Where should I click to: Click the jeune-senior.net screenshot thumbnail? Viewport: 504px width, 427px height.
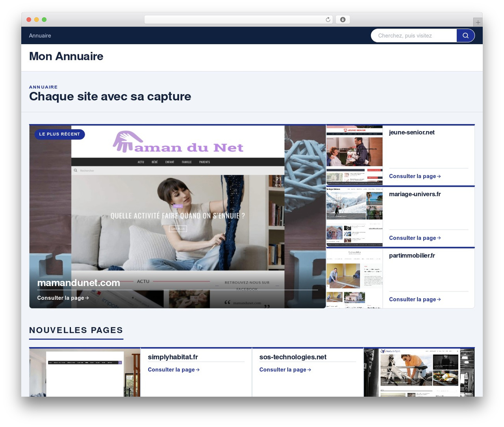tap(354, 155)
